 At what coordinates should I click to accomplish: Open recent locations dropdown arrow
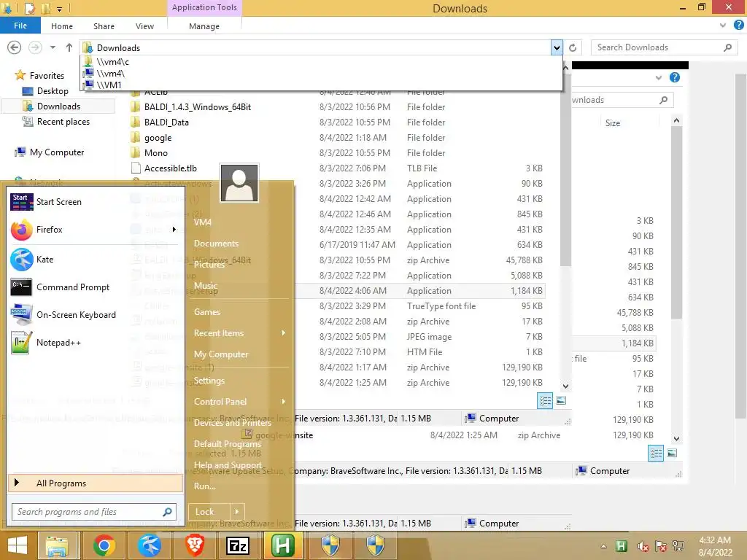[x=53, y=47]
